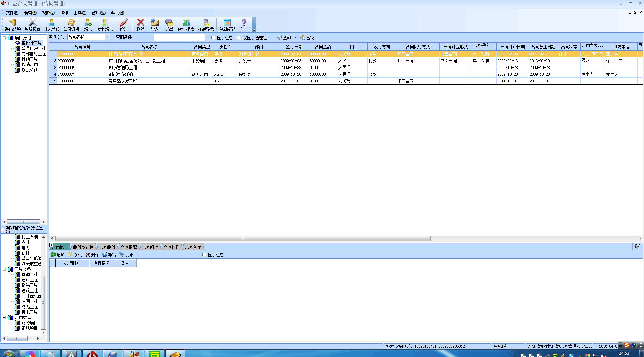The image size is (644, 357).
Task: Select the 财务项目 tree item under 合同类型
Action: [30, 323]
